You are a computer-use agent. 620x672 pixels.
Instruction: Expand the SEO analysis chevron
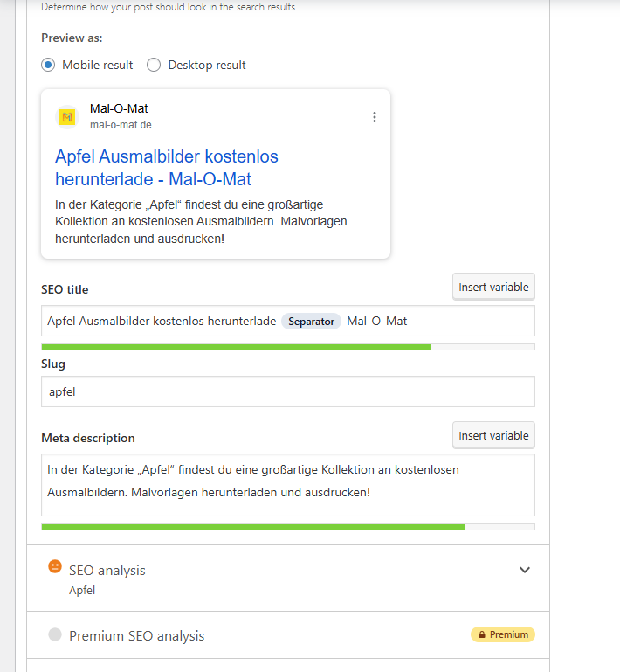525,570
